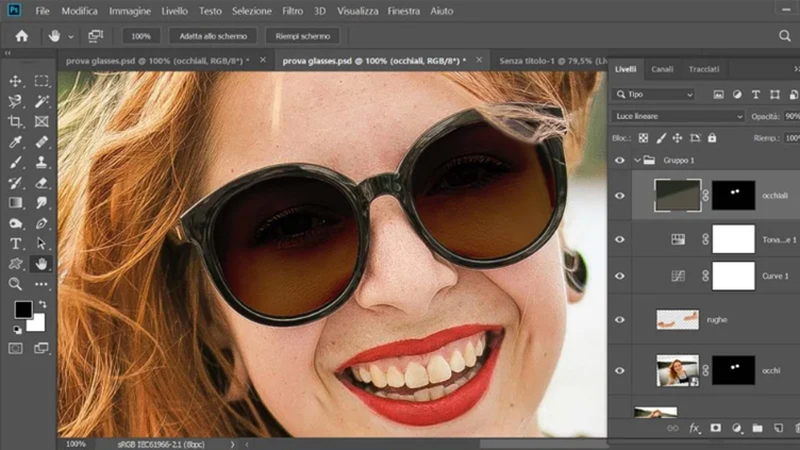Hide the Gruppo 1 group
The height and width of the screenshot is (450, 800).
(619, 160)
